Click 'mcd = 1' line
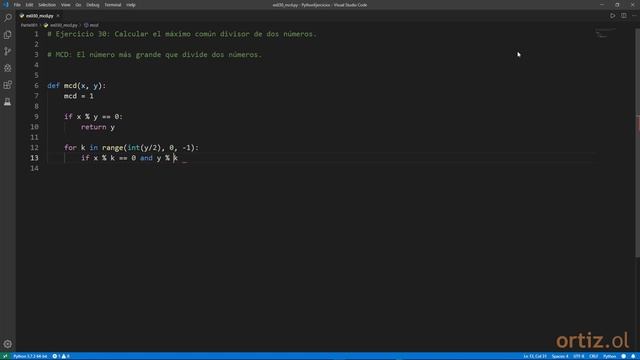This screenshot has height=360, width=640. [x=78, y=96]
